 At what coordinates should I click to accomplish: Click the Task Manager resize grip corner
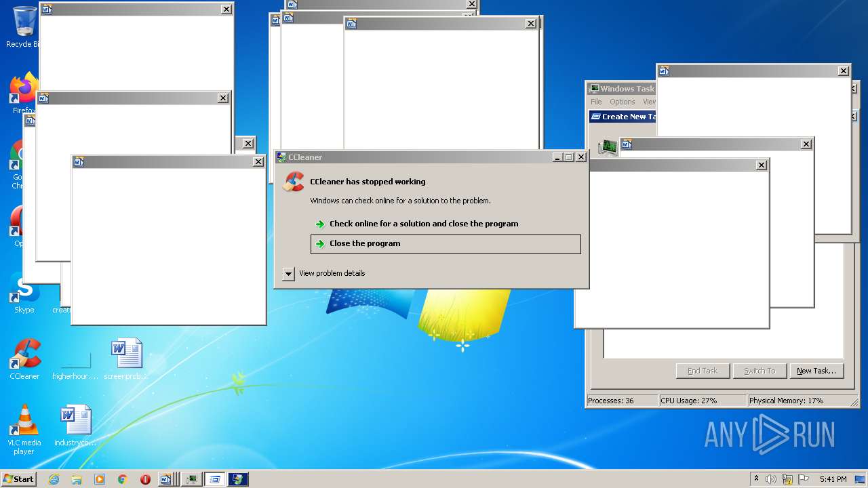tap(853, 402)
